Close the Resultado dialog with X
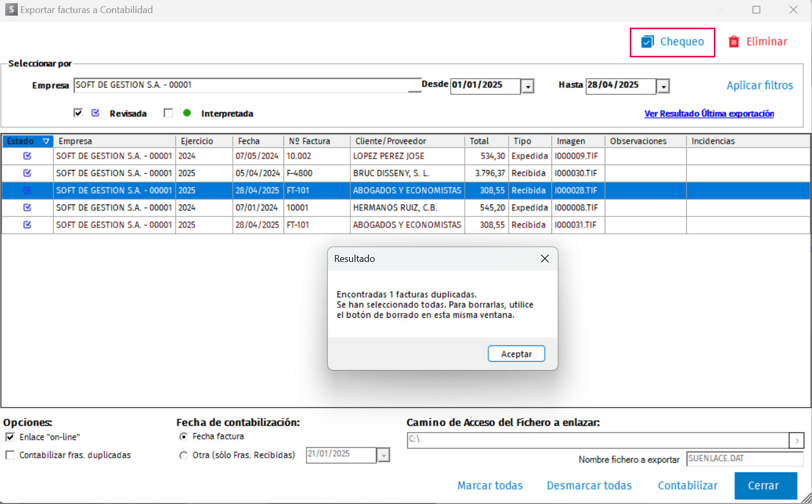812x504 pixels. click(545, 259)
